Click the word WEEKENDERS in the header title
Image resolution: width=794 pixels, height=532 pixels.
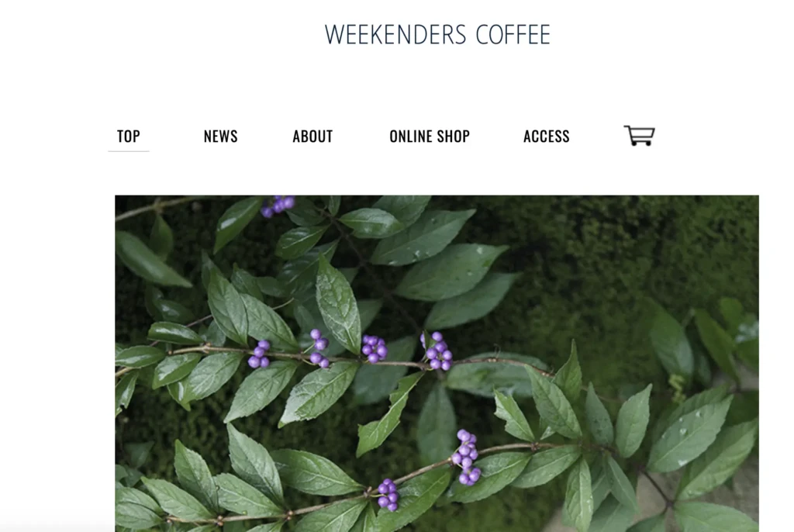coord(395,34)
